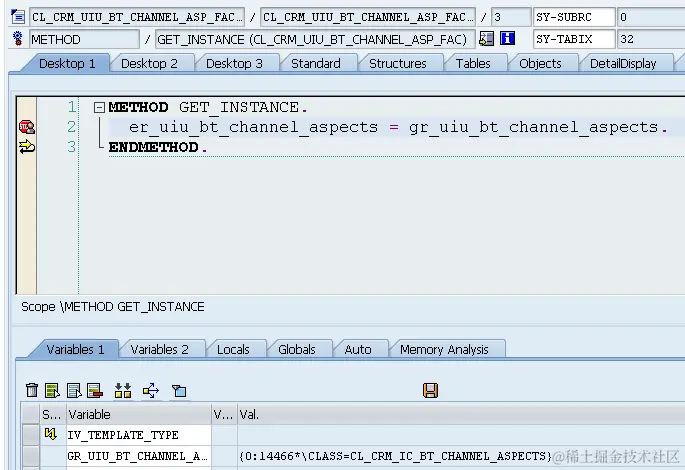
Task: Click the 'V...' column header
Action: [x=224, y=414]
